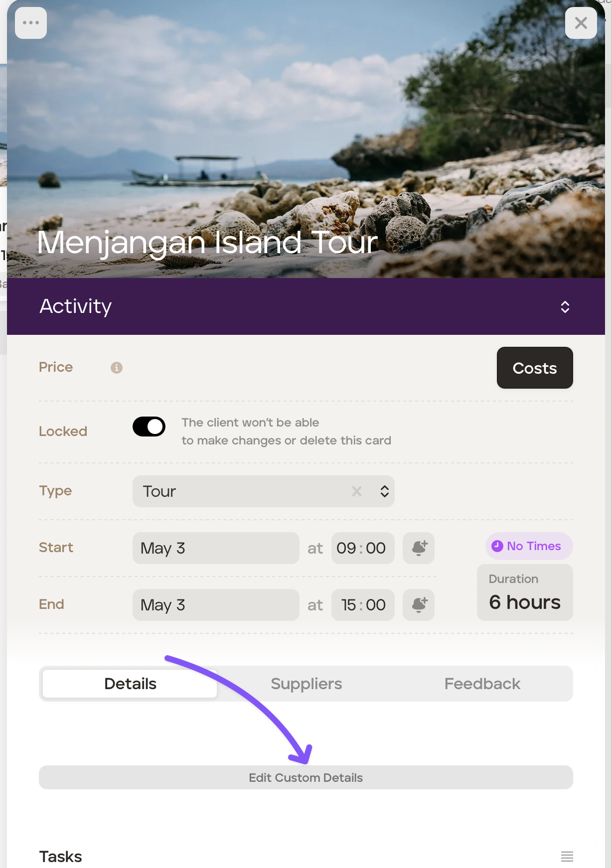Open the Costs button
Image resolution: width=612 pixels, height=868 pixels.
535,368
